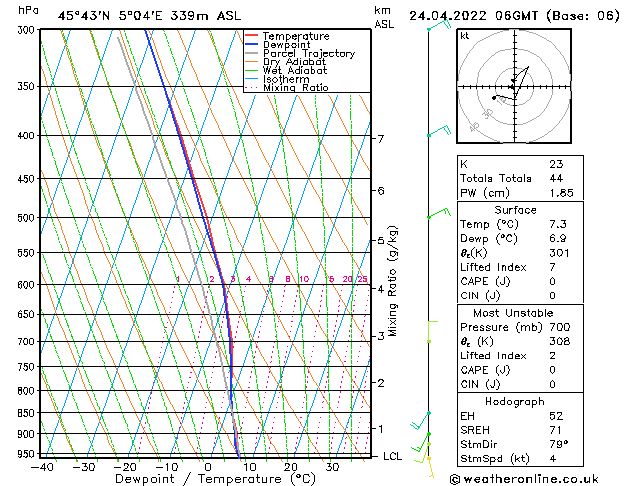629x486 pixels.
Task: Select the Dry Adiabat legend entry
Action: tap(295, 62)
